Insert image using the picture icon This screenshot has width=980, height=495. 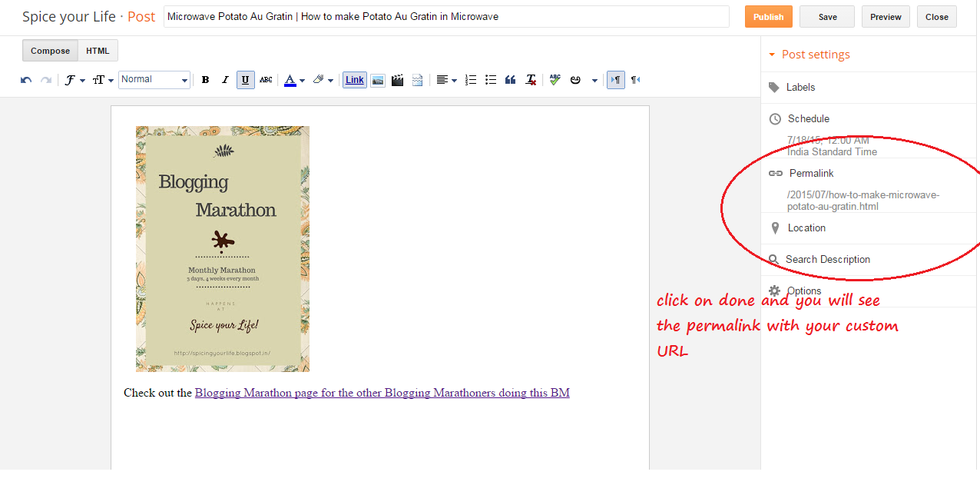[x=378, y=80]
